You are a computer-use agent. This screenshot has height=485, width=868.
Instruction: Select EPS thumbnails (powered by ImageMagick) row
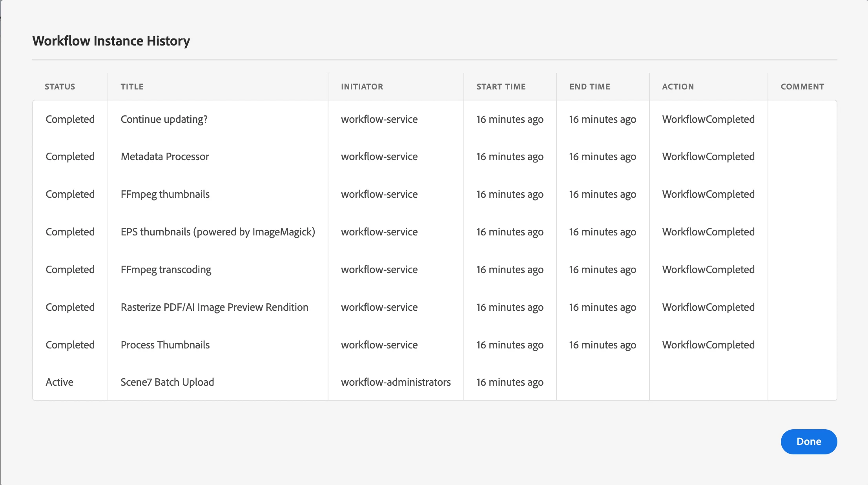tap(218, 232)
